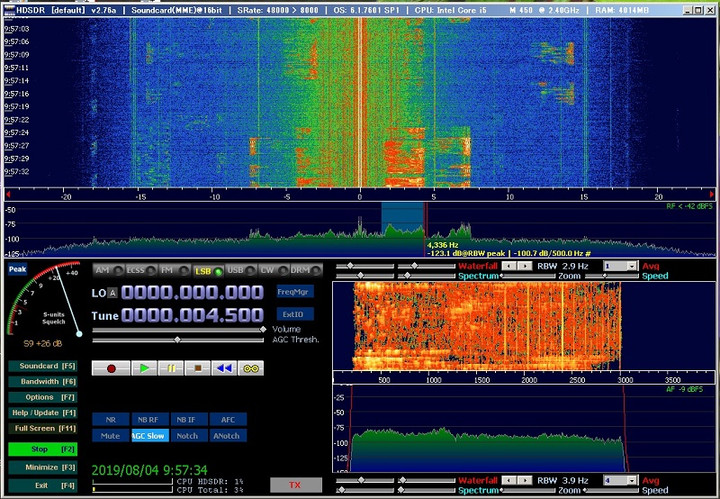Toggle the Peak S-meter mode button
This screenshot has width=720, height=499.
coord(17,269)
